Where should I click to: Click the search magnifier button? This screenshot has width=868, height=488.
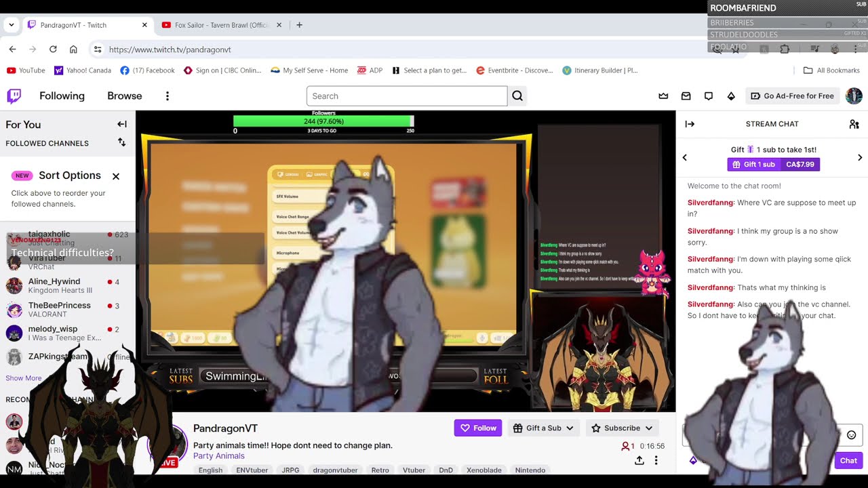pos(517,96)
